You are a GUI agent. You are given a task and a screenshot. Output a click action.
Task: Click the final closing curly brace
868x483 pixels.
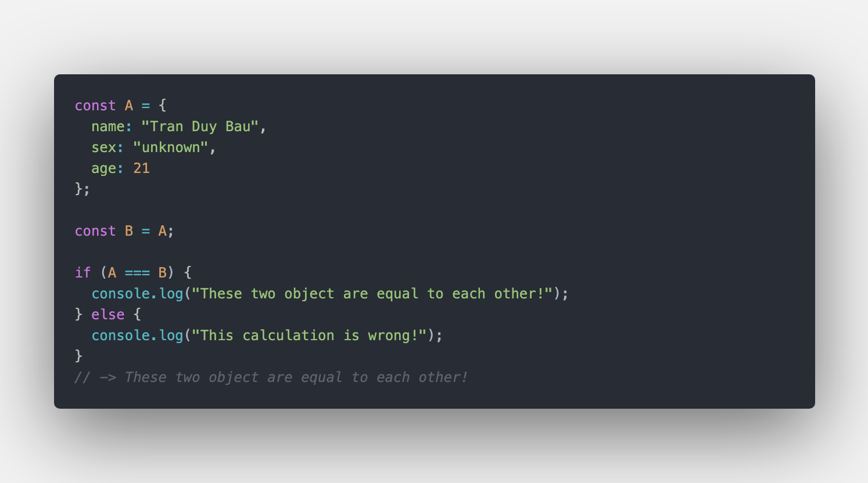[x=79, y=356]
